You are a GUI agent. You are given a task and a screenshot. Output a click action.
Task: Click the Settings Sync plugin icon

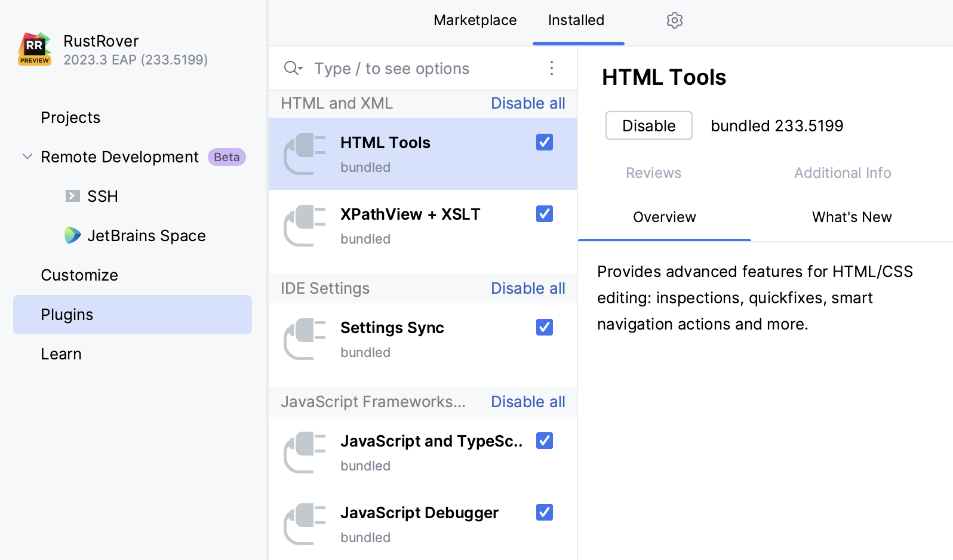tap(305, 339)
